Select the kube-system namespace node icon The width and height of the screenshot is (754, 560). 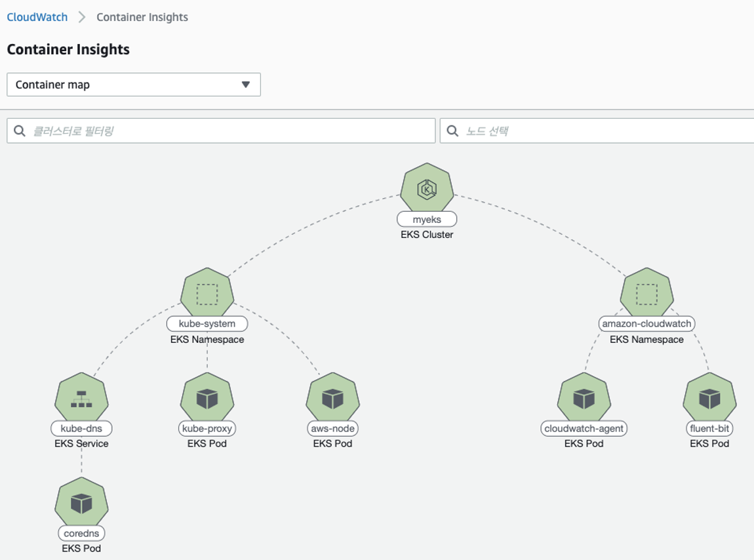tap(207, 294)
